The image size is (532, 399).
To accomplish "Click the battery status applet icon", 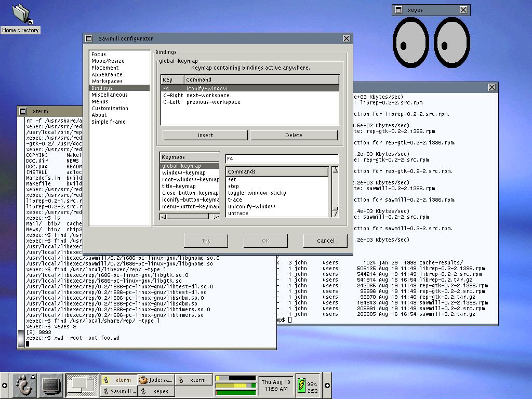I will click(301, 385).
